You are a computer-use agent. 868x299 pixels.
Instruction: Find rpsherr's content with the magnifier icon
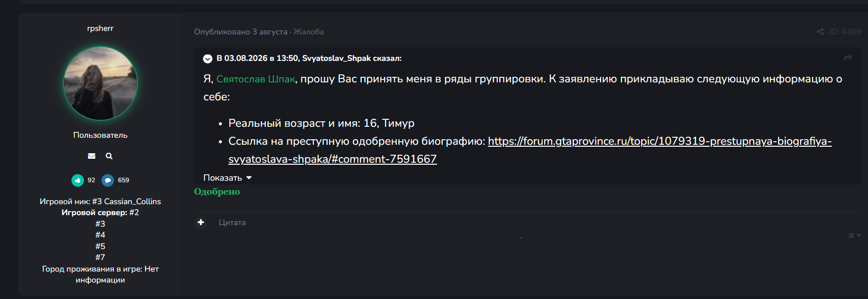coord(109,156)
